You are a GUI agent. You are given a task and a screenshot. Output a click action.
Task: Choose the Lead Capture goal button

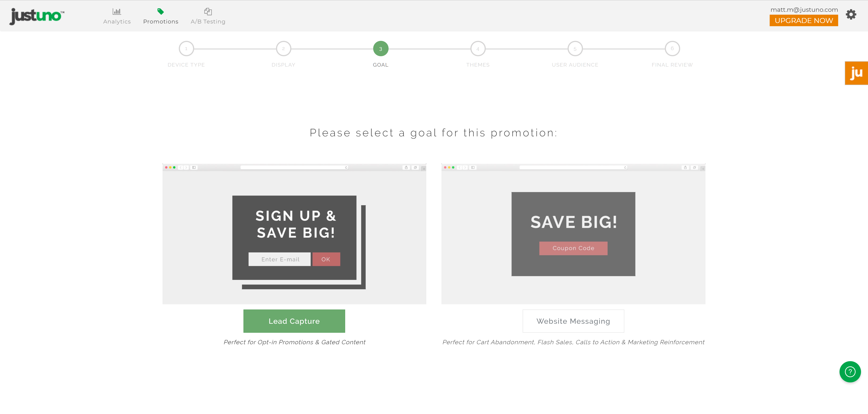[x=294, y=321]
